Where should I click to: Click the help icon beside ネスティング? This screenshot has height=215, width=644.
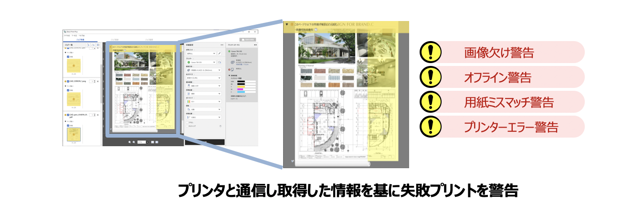[221, 126]
